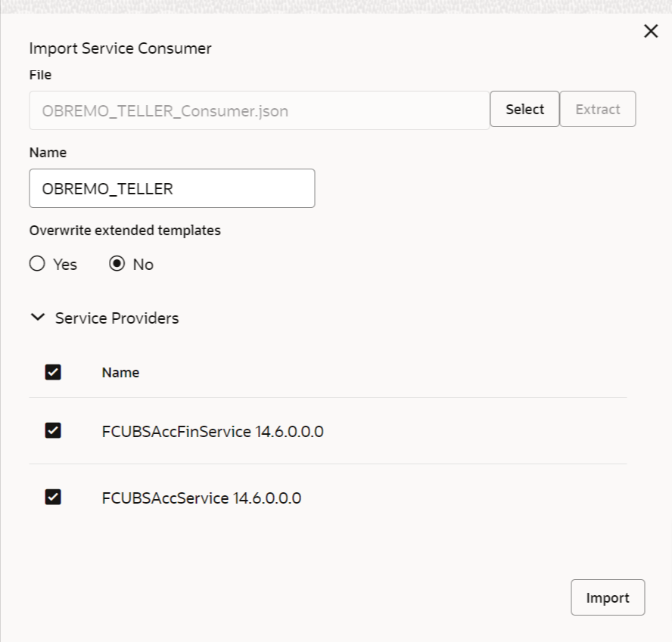Click the Name label above the text box
Screen dimensions: 672x642
click(48, 153)
